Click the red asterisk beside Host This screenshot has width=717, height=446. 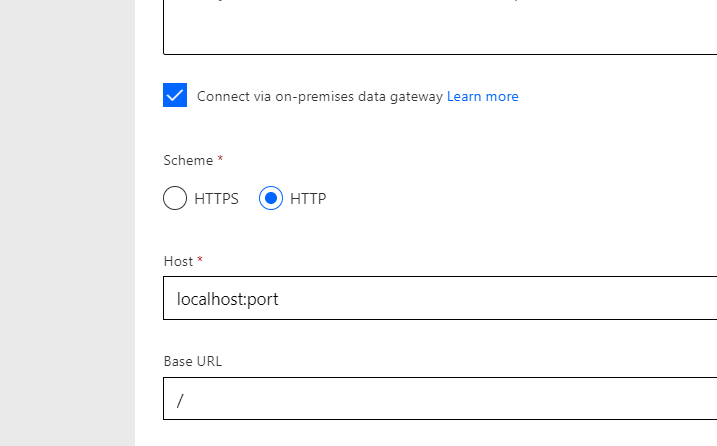[200, 260]
